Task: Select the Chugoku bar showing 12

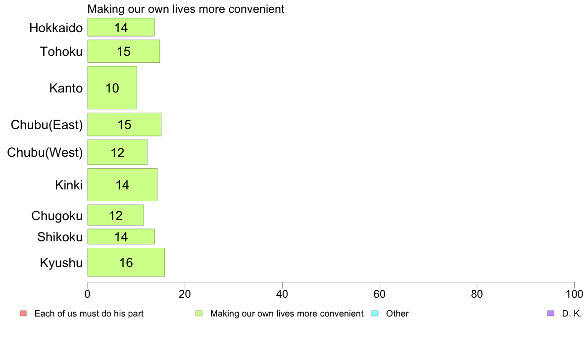Action: click(x=115, y=215)
